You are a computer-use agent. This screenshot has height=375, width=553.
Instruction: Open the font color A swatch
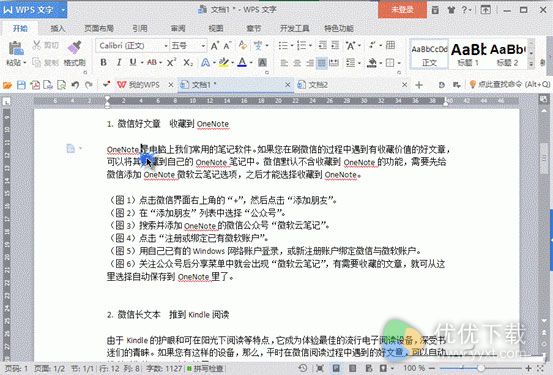click(x=242, y=63)
